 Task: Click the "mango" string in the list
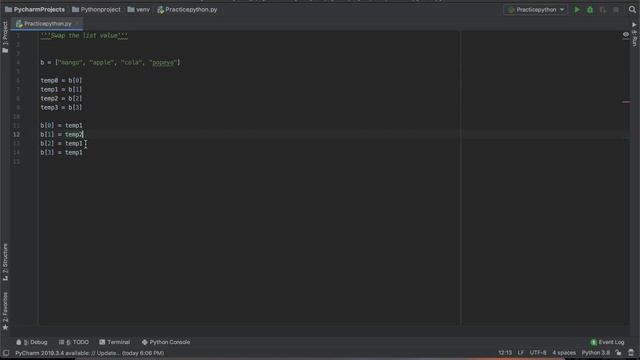tap(70, 62)
